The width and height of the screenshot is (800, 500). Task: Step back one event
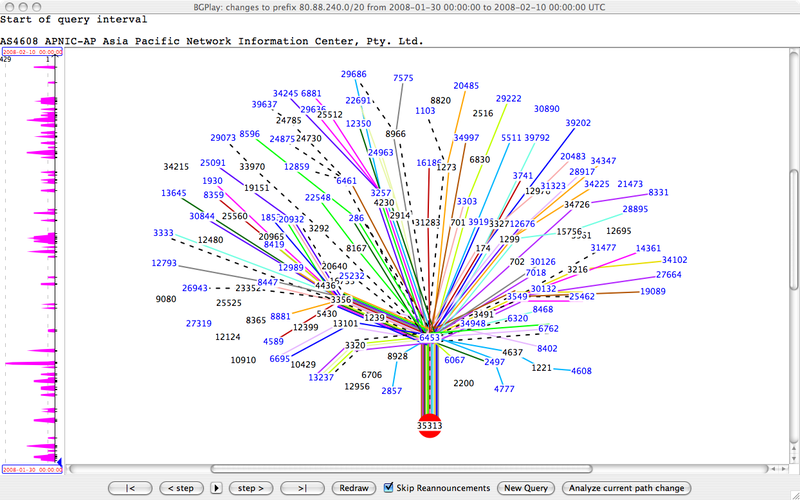pos(181,488)
